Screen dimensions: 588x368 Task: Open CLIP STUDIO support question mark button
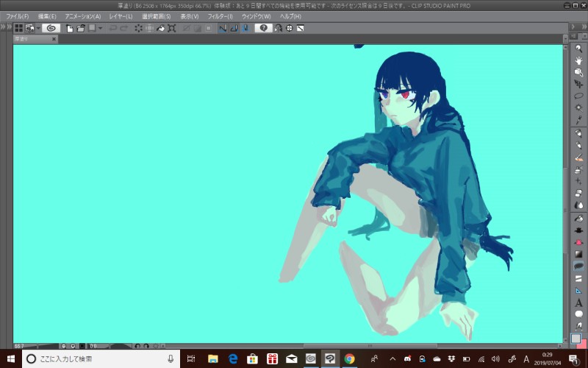[x=264, y=28]
